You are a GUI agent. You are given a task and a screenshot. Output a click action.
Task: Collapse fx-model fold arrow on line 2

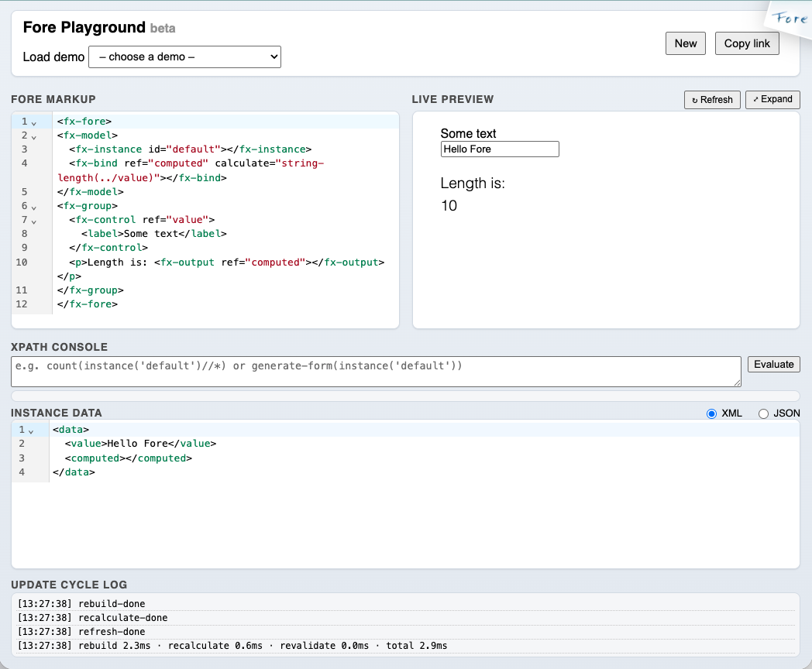click(33, 137)
